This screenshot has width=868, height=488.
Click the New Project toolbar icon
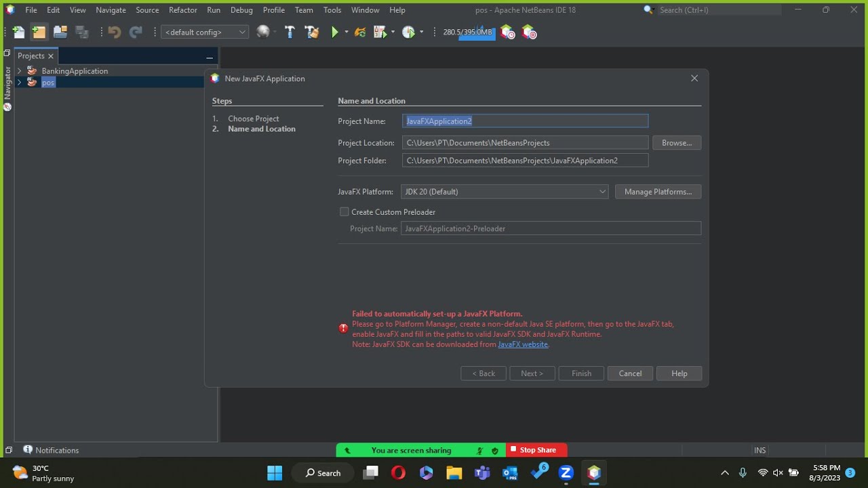[x=39, y=32]
